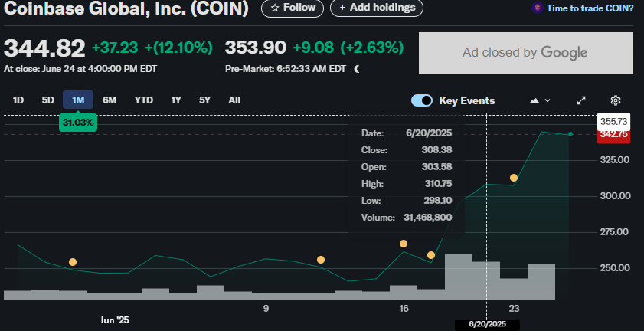Click the +37.23 +(12.10%) change text
The height and width of the screenshot is (331, 644).
152,48
